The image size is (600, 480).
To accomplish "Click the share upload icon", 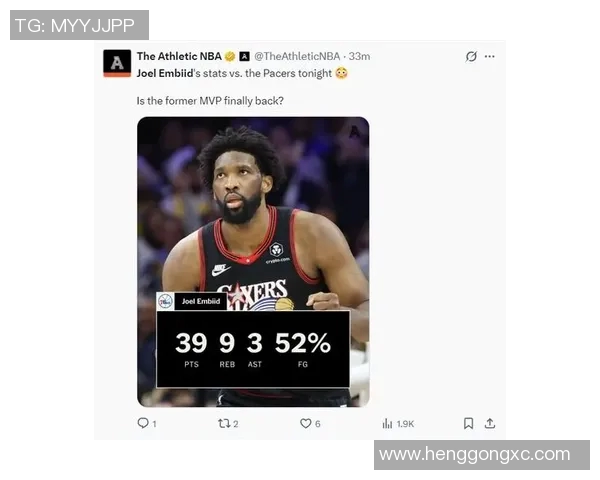I will click(490, 423).
